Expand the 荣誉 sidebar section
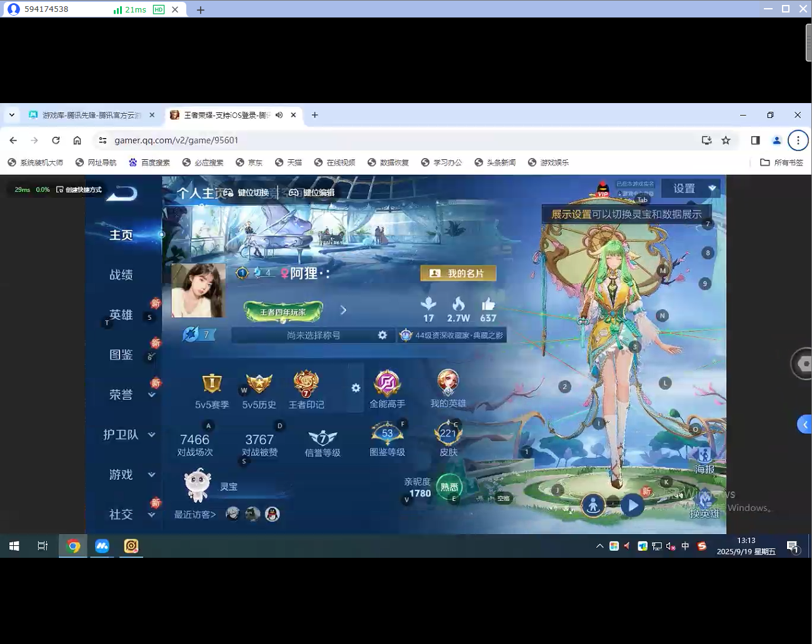The image size is (812, 644). pyautogui.click(x=151, y=395)
